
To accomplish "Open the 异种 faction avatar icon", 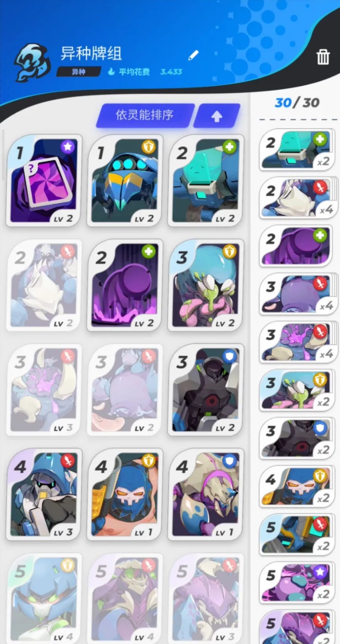I will [x=32, y=63].
